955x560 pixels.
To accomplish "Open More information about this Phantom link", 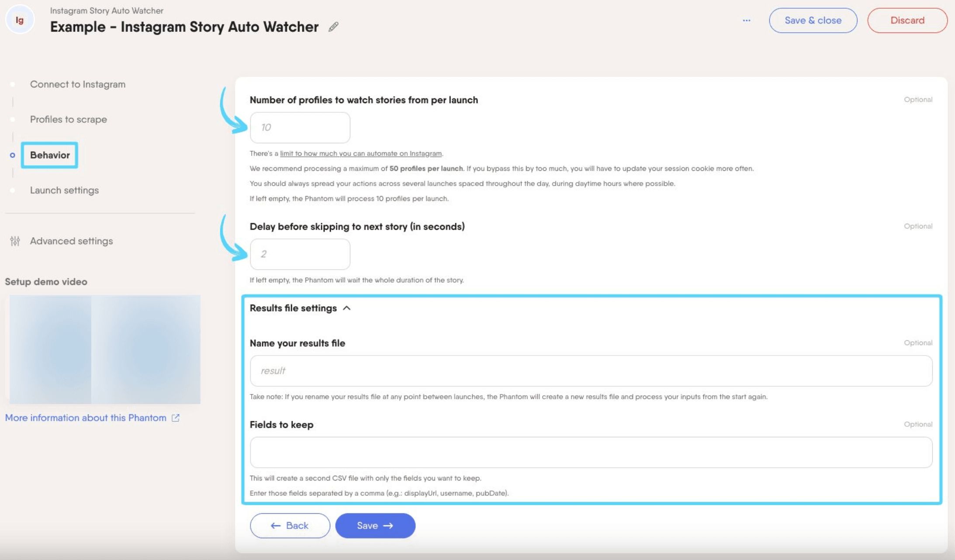I will (86, 418).
